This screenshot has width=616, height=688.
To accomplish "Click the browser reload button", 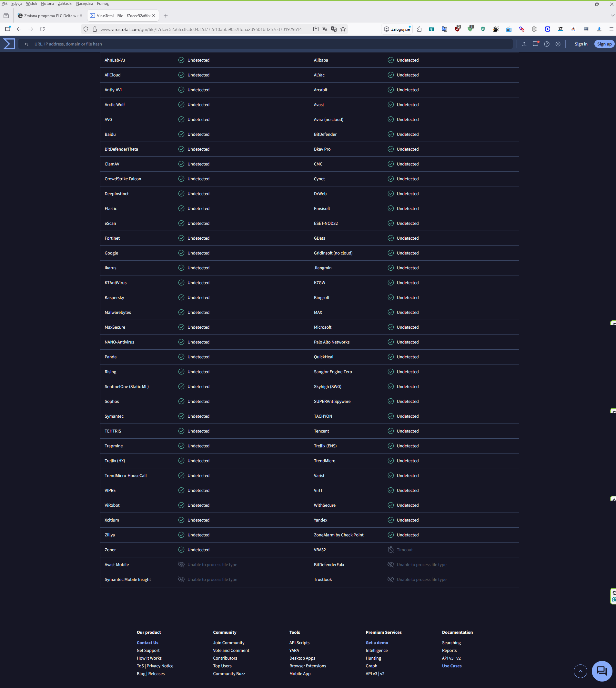I will click(x=42, y=29).
